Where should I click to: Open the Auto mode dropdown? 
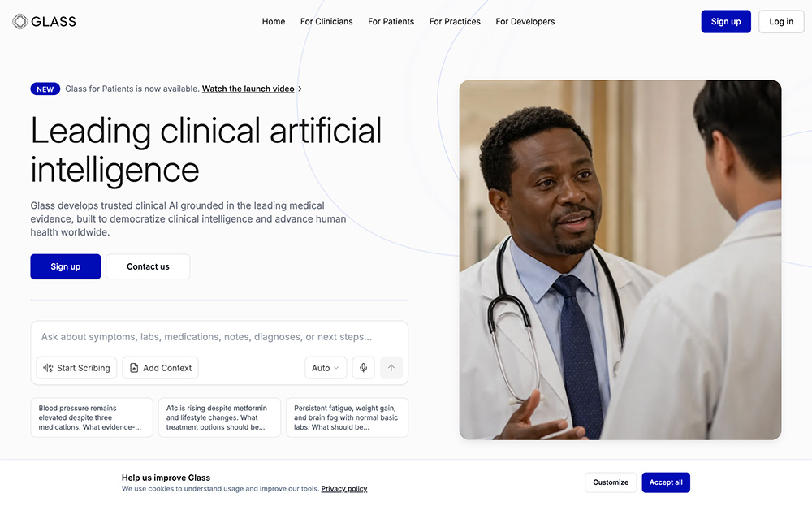326,368
